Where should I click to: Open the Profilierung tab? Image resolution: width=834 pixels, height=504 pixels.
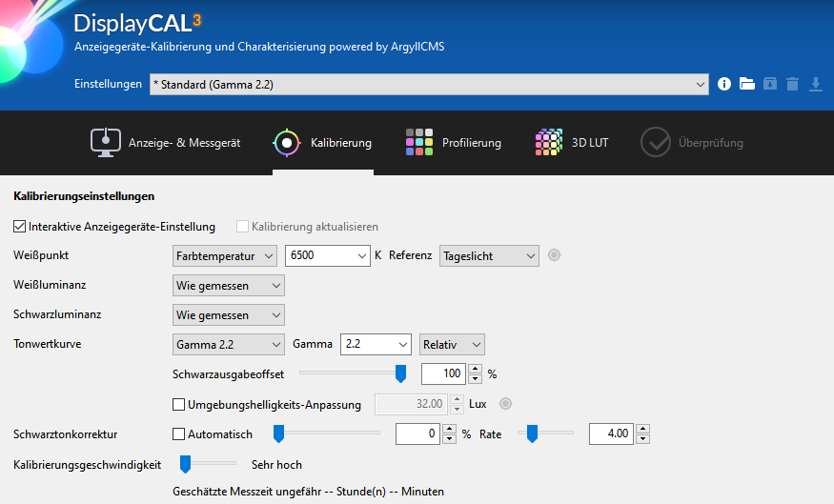453,143
